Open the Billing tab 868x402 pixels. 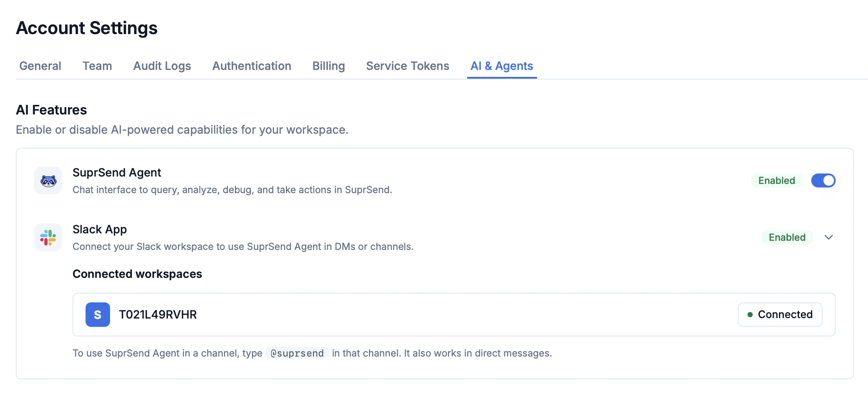point(329,66)
